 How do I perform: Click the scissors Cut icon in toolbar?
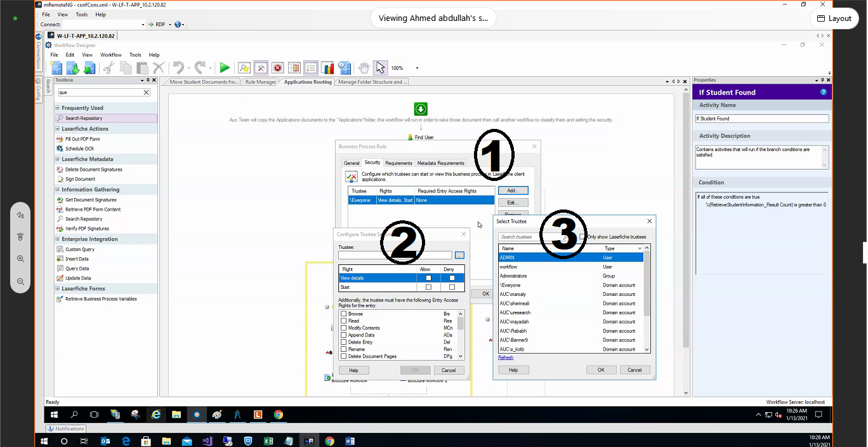(109, 68)
